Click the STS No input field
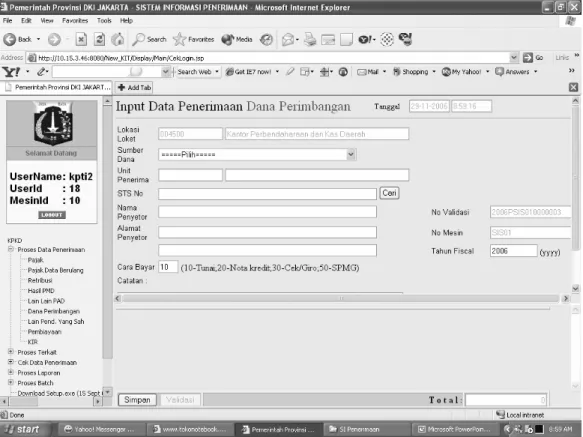 (267, 194)
